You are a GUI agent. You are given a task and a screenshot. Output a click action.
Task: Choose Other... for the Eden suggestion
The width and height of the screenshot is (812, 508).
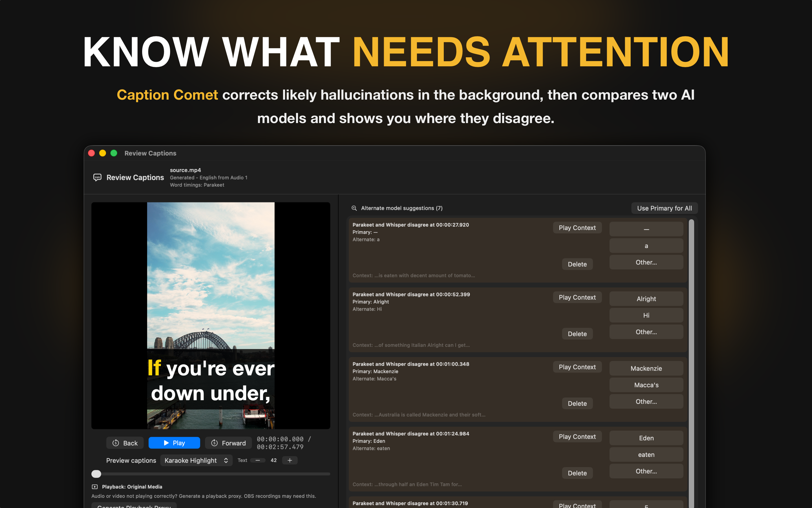[646, 471]
